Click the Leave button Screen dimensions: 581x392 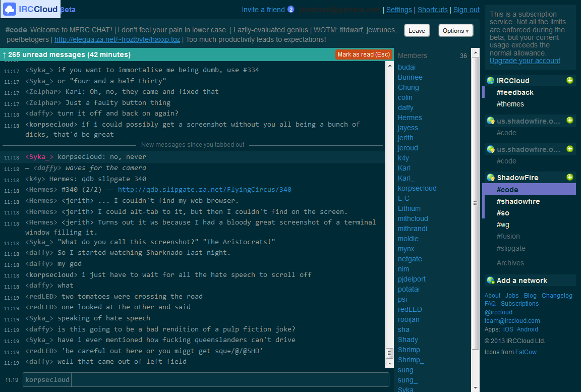pyautogui.click(x=417, y=30)
